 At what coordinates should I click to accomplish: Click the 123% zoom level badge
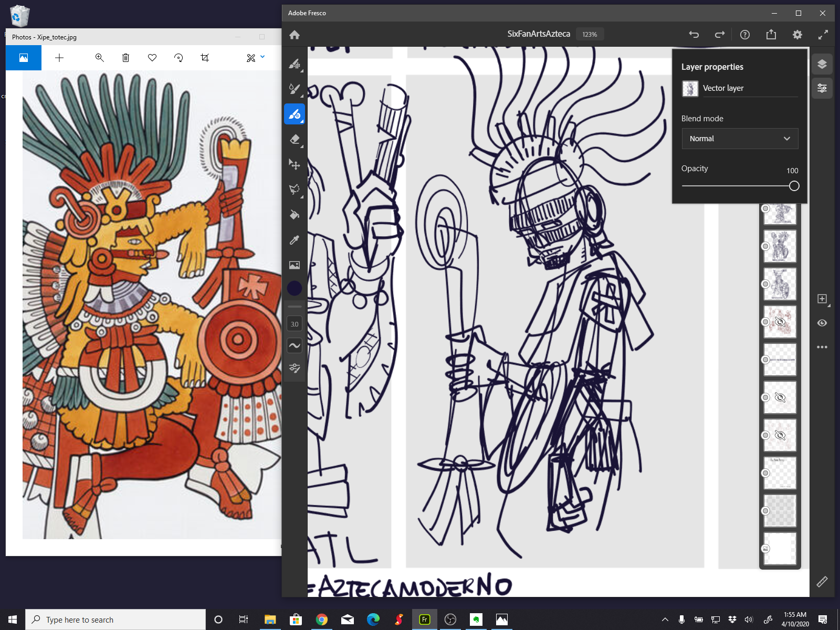(x=590, y=34)
